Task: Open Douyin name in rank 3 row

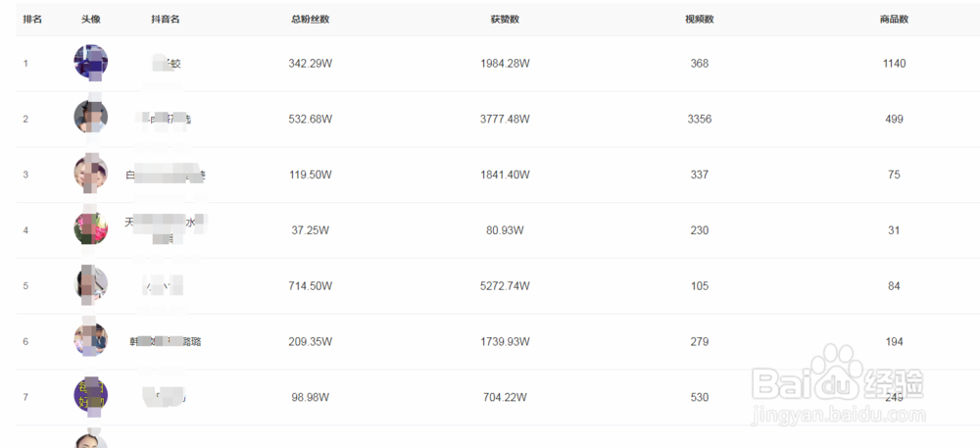Action: tap(165, 174)
